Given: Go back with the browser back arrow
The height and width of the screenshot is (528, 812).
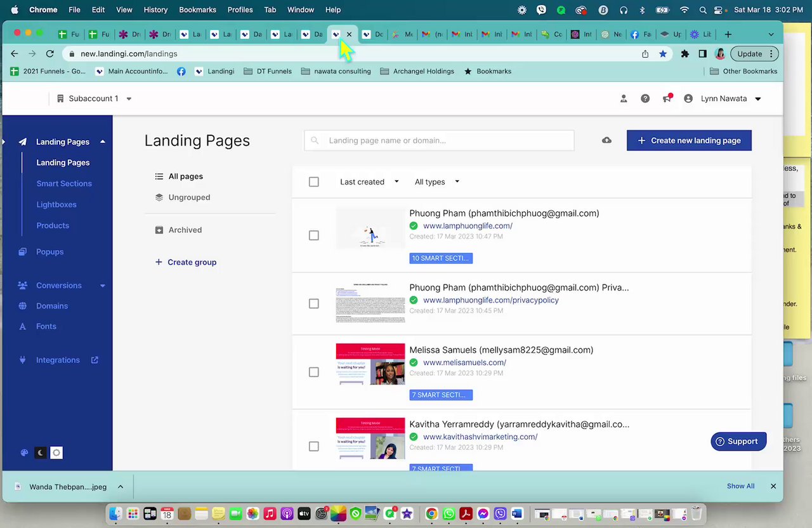Looking at the screenshot, I should click(x=15, y=54).
